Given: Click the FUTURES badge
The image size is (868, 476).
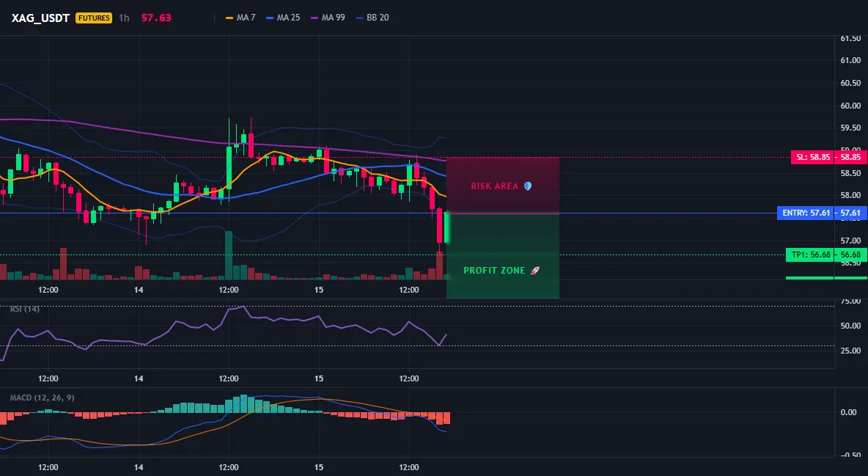Looking at the screenshot, I should (94, 18).
